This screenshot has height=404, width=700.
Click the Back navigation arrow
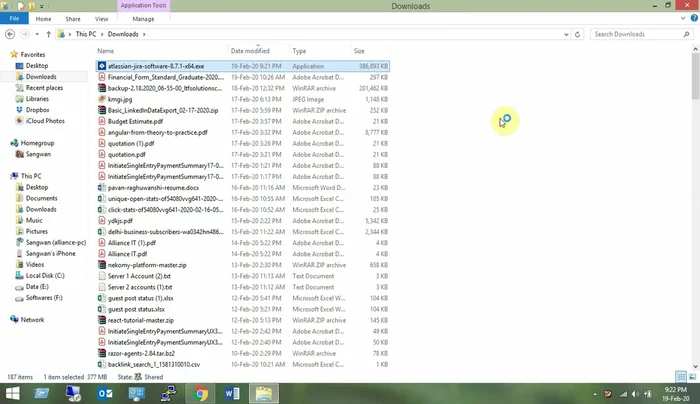[10, 34]
